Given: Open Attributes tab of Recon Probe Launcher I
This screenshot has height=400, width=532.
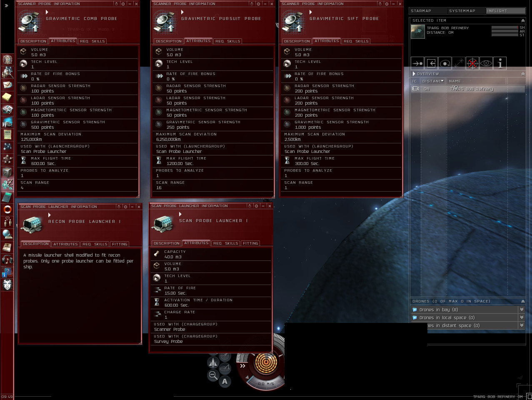Looking at the screenshot, I should [65, 244].
